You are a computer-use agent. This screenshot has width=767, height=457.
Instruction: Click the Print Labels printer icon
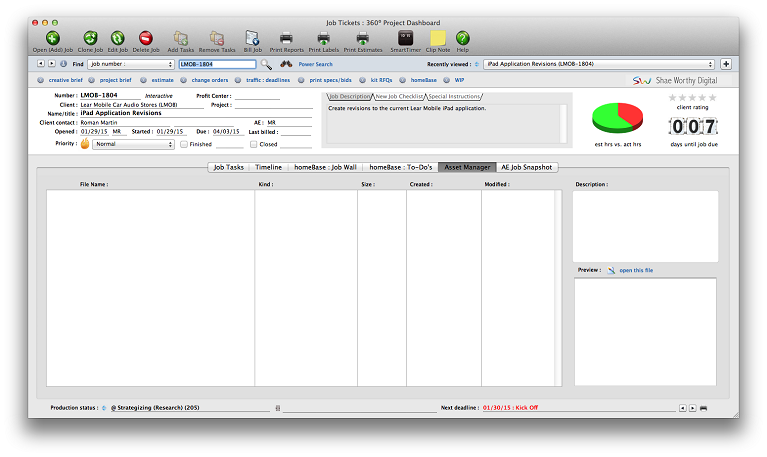click(323, 38)
